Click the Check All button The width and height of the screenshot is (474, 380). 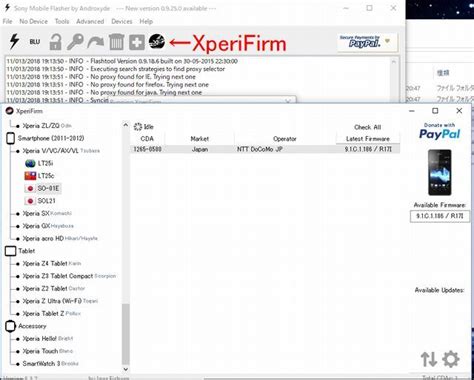368,127
